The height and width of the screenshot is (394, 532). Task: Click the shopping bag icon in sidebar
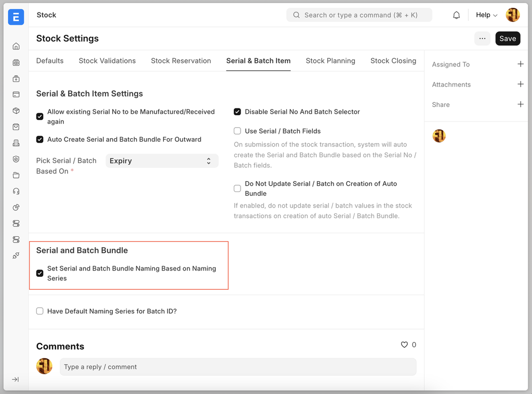tap(16, 127)
